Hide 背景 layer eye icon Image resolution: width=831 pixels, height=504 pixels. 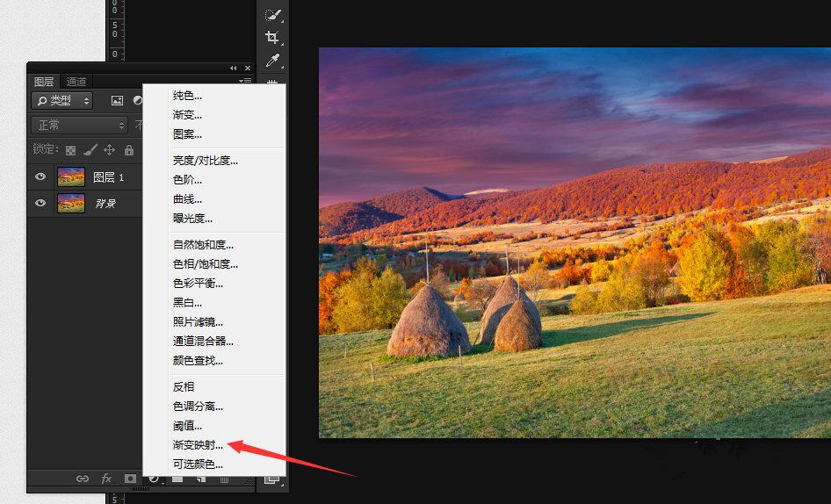pos(40,203)
